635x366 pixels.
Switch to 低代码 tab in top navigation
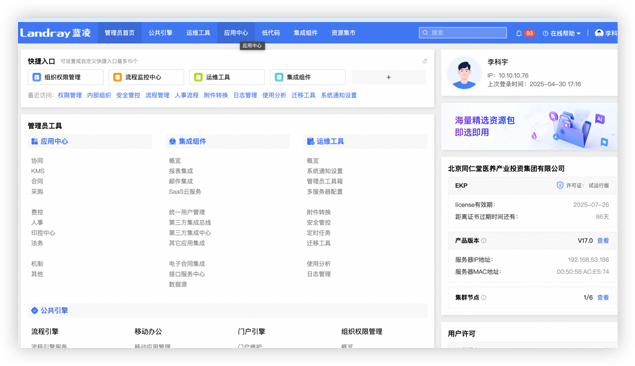[x=271, y=33]
